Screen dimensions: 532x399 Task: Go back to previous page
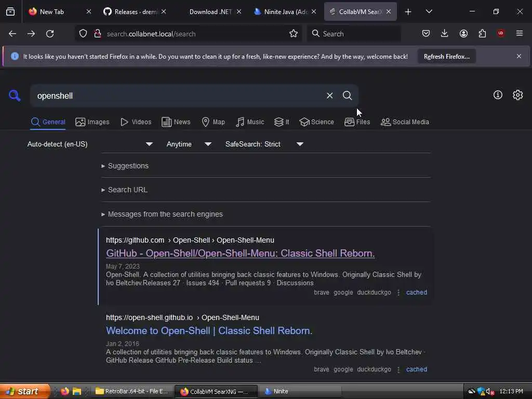pyautogui.click(x=12, y=34)
